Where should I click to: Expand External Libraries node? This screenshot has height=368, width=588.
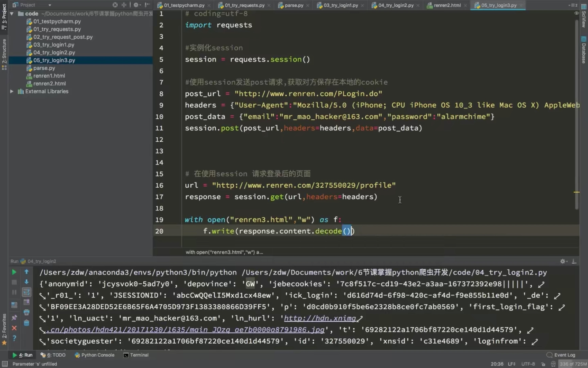coord(12,91)
